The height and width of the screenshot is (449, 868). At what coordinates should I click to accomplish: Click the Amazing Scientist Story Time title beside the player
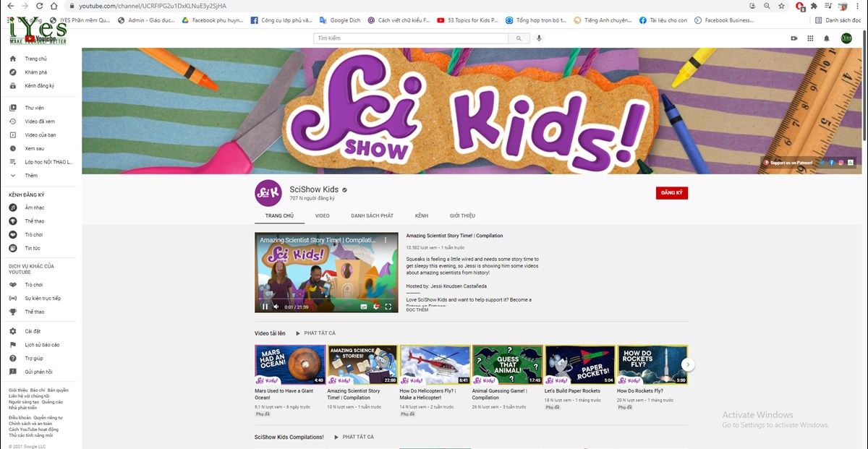tap(454, 236)
